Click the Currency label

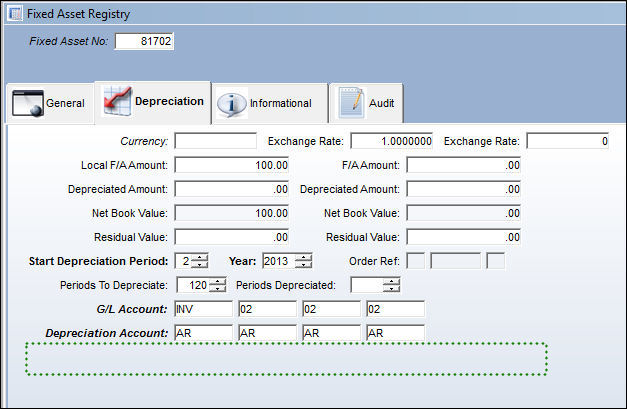point(144,142)
